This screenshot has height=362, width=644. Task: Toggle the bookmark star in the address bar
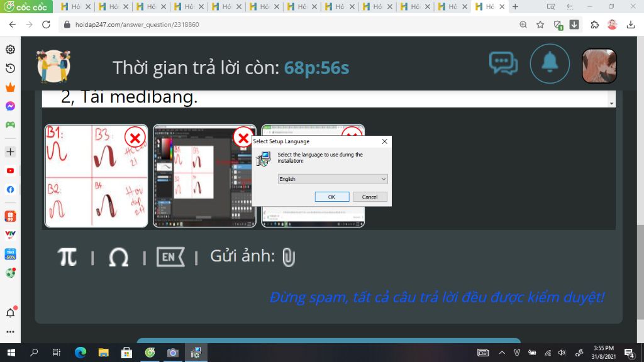pyautogui.click(x=538, y=24)
